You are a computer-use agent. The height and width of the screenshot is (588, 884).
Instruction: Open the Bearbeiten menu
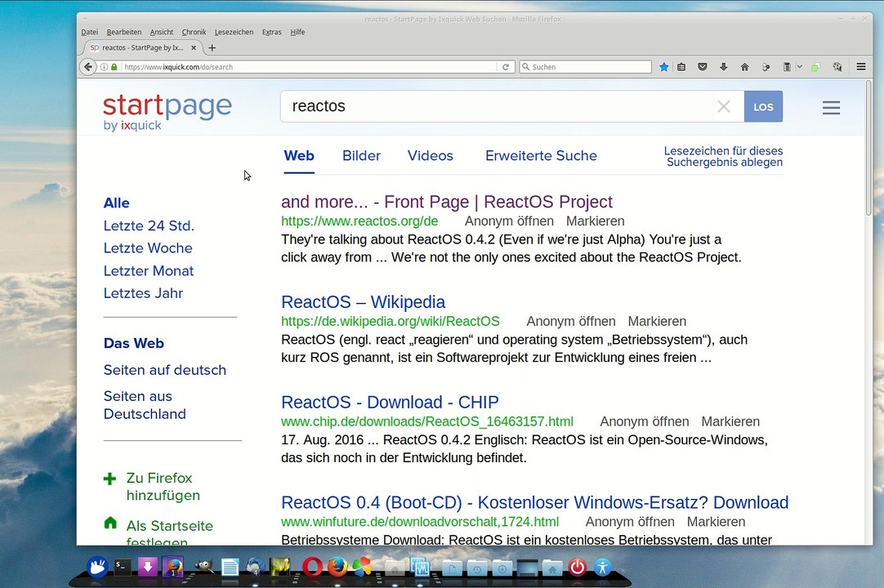click(124, 32)
